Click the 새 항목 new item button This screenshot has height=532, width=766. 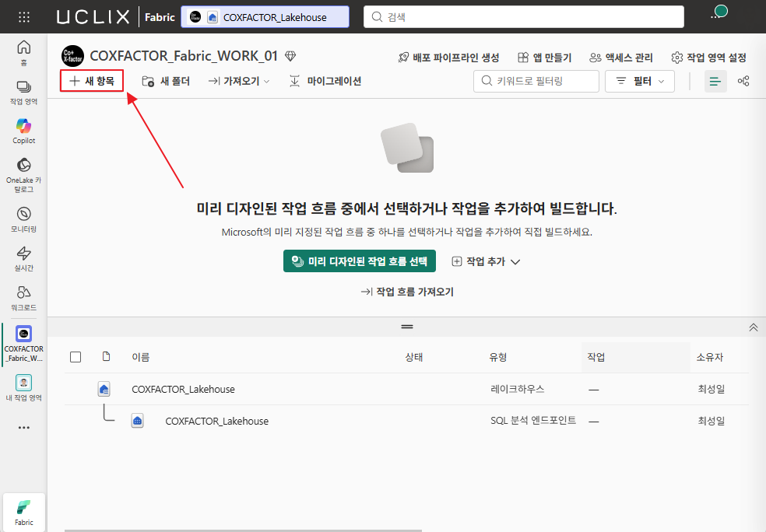pyautogui.click(x=92, y=81)
